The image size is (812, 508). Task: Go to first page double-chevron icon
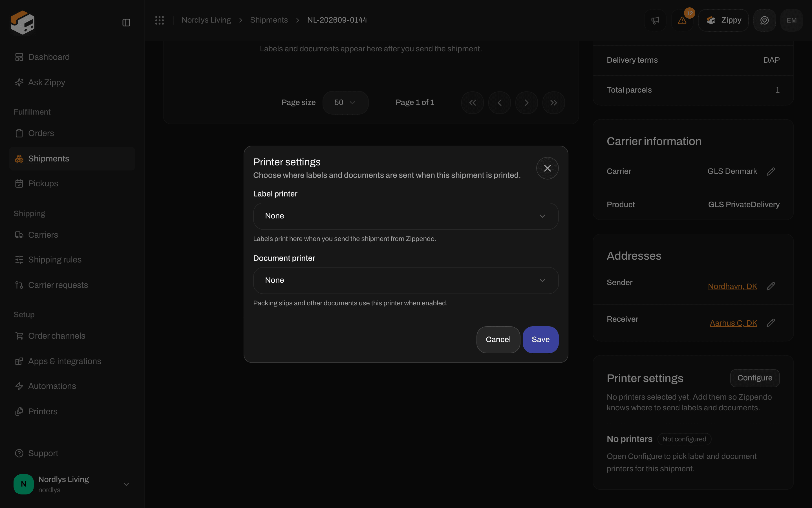tap(473, 103)
